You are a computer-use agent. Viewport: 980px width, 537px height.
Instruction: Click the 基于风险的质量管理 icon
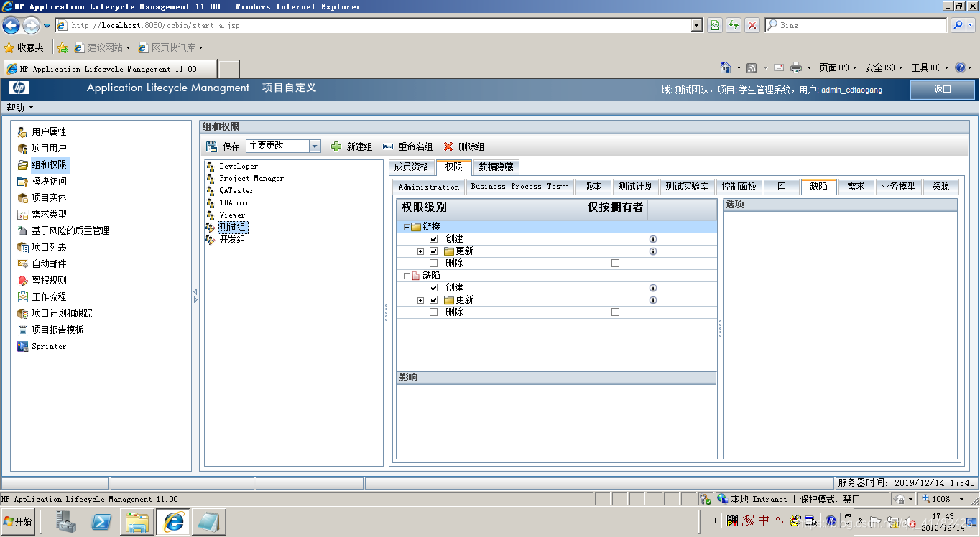tap(23, 231)
